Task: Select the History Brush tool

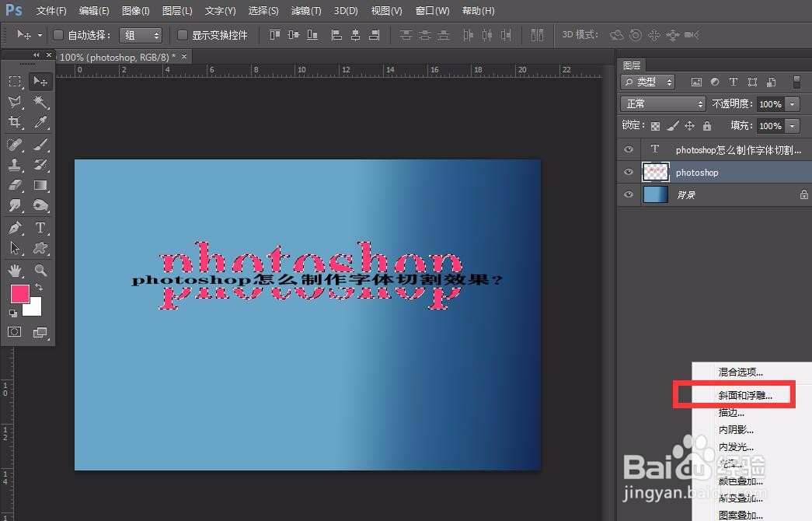Action: pyautogui.click(x=40, y=165)
